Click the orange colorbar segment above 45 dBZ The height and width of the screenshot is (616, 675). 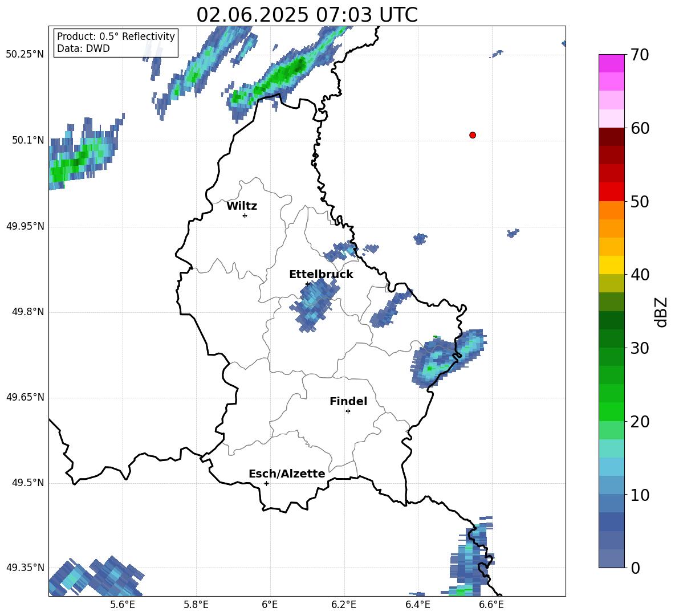(611, 229)
